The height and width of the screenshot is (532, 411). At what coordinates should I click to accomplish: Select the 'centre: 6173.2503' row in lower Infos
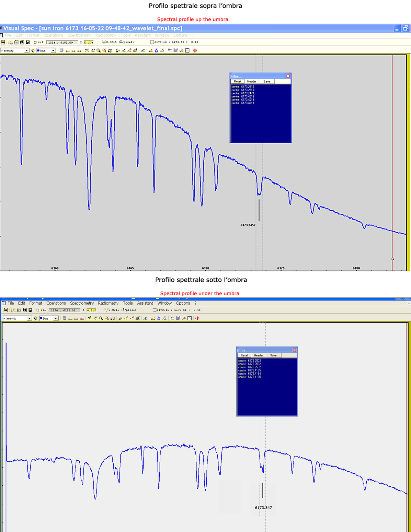coord(250,361)
